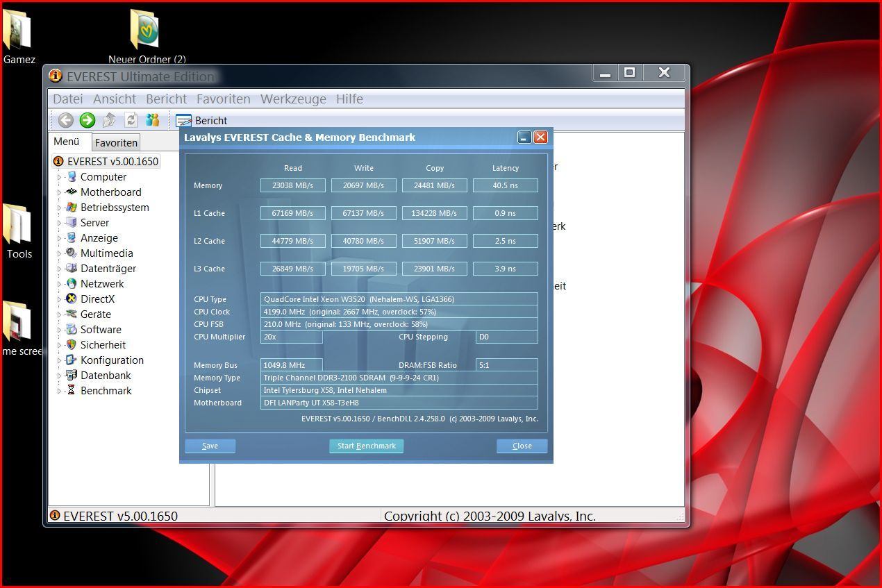882x588 pixels.
Task: Click the CPU Stepping D0 field
Action: coord(506,337)
